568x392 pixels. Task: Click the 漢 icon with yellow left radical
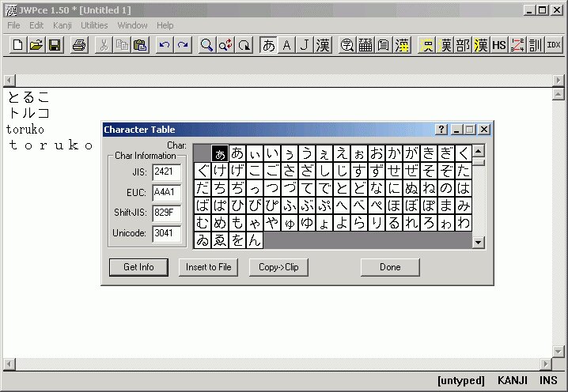click(445, 45)
